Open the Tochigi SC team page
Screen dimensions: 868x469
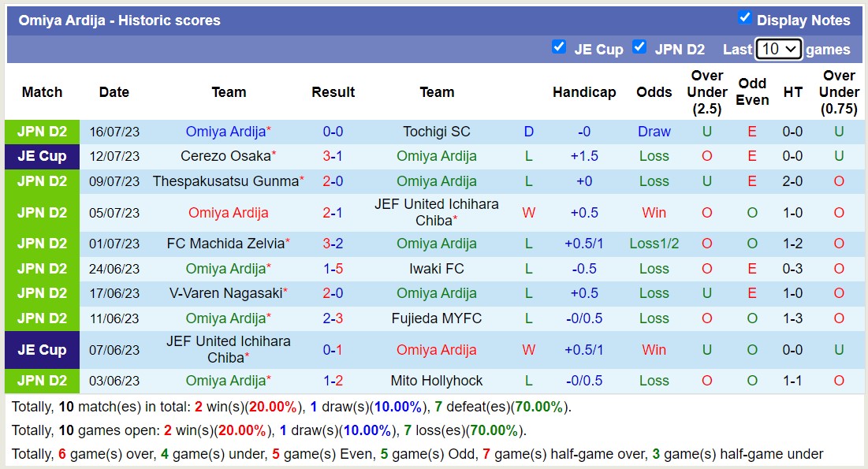pyautogui.click(x=437, y=132)
